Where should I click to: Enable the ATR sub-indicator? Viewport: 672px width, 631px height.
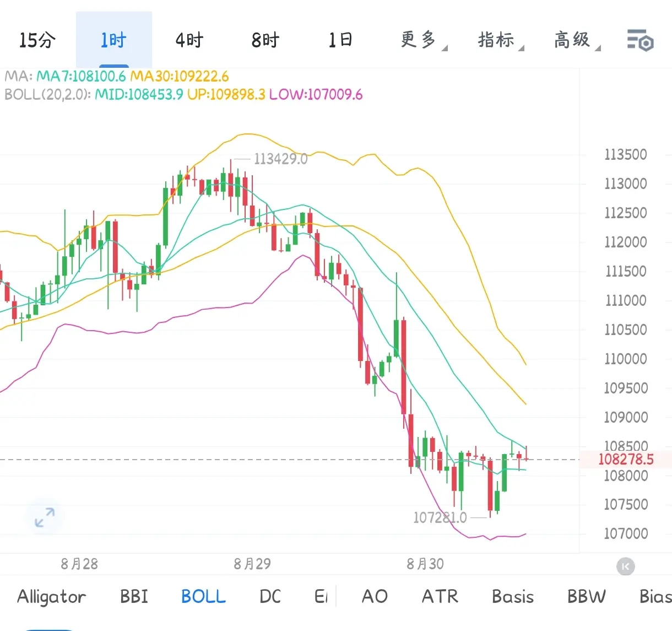point(440,596)
